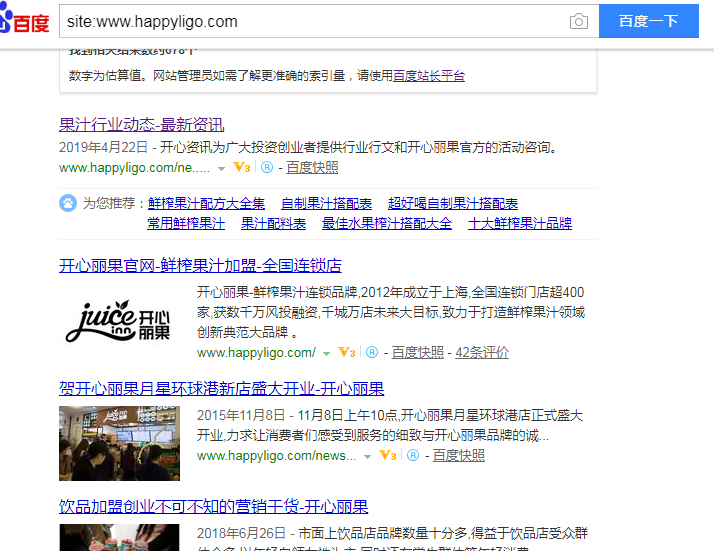Open result 饮品加盟创业不可不知的营销干货

click(214, 506)
